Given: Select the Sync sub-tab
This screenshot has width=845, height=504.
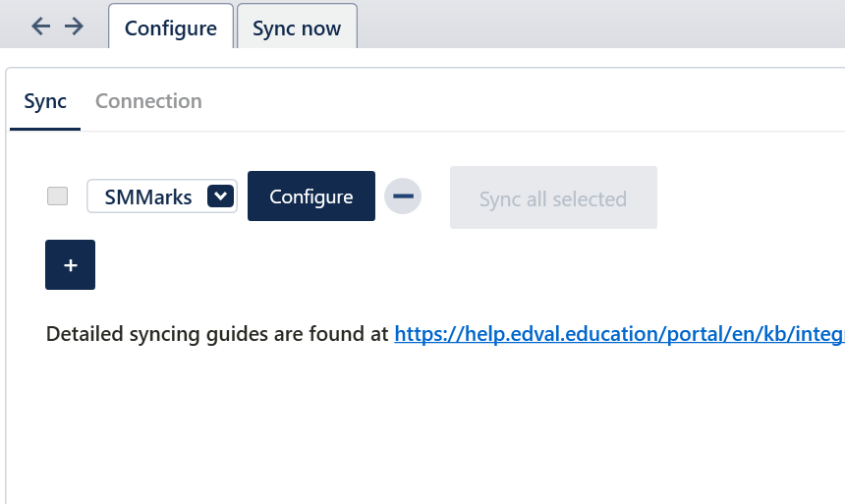Looking at the screenshot, I should pyautogui.click(x=45, y=101).
